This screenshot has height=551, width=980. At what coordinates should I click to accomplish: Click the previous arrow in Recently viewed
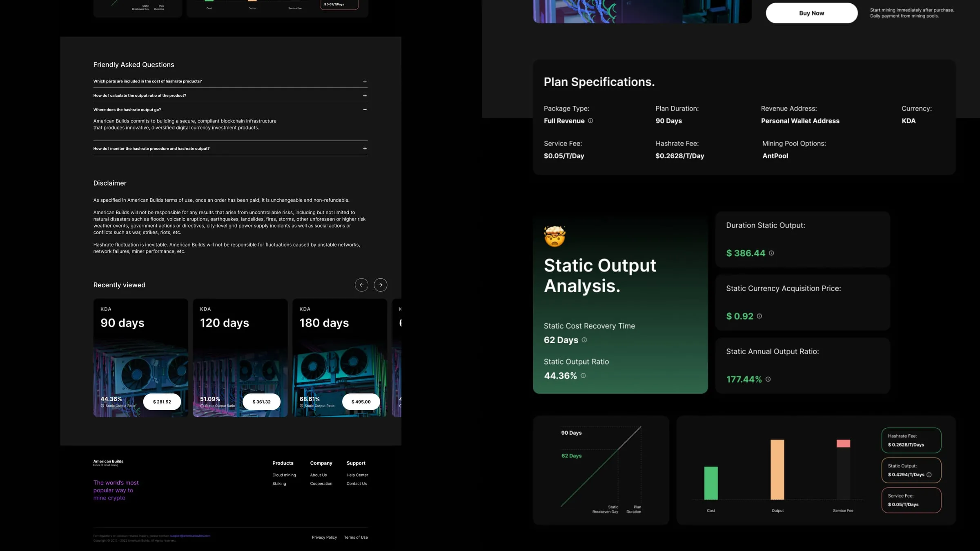point(361,285)
